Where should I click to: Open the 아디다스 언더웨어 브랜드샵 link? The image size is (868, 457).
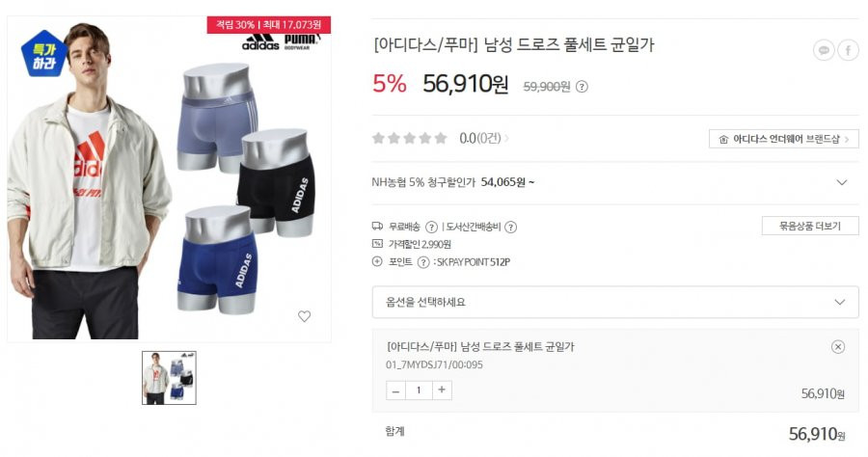click(784, 139)
